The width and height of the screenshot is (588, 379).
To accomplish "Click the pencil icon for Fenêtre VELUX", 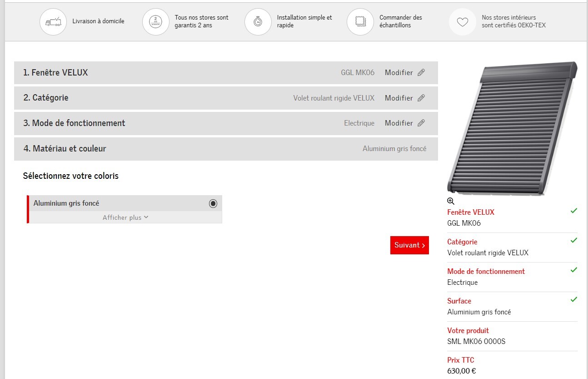I will tap(421, 73).
